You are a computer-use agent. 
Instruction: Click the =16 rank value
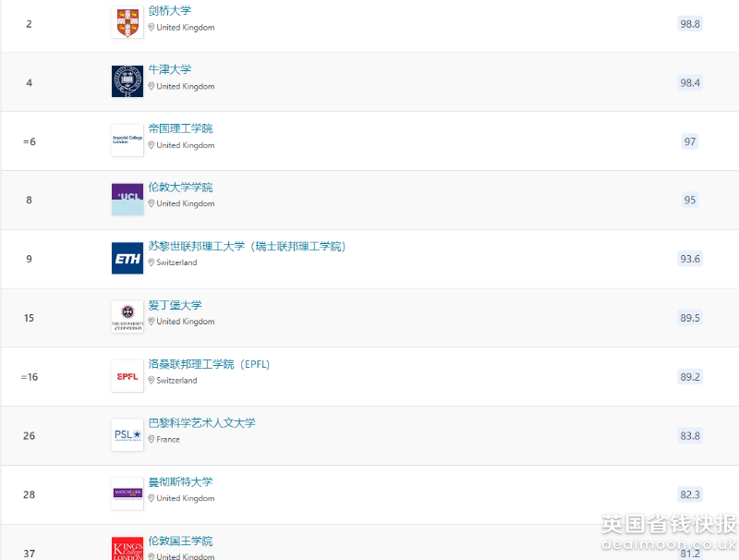point(30,377)
